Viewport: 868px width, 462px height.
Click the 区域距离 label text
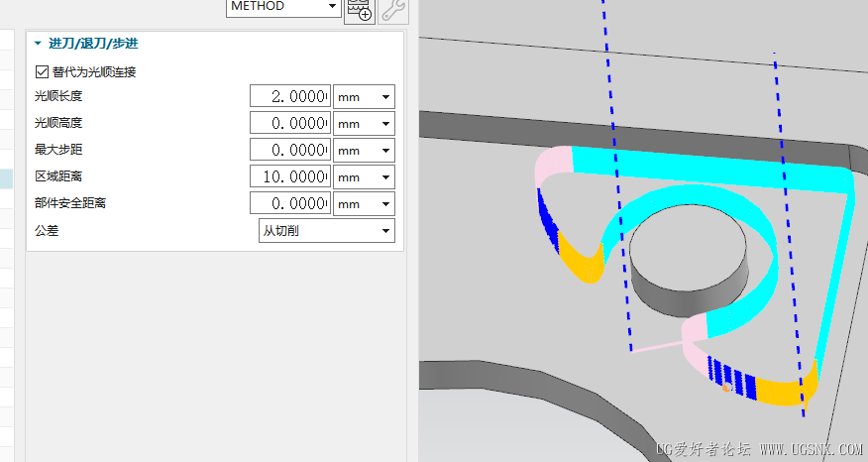point(58,176)
